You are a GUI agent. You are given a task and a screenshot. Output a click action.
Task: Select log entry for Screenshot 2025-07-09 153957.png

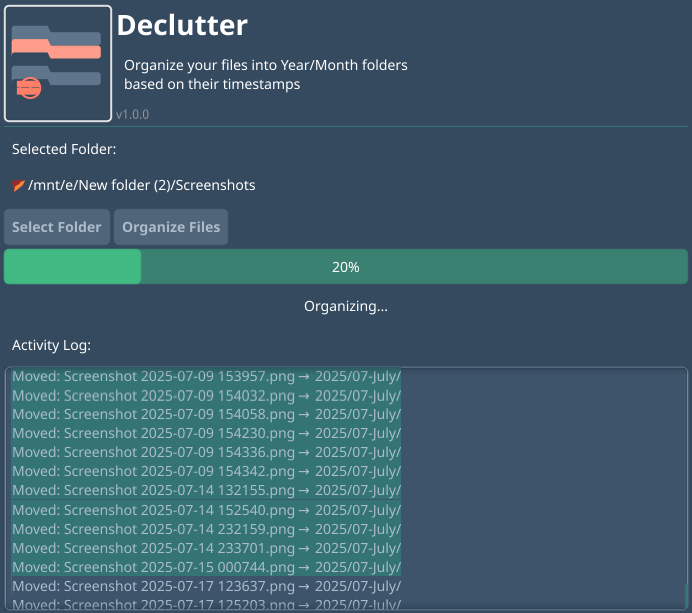click(x=206, y=377)
